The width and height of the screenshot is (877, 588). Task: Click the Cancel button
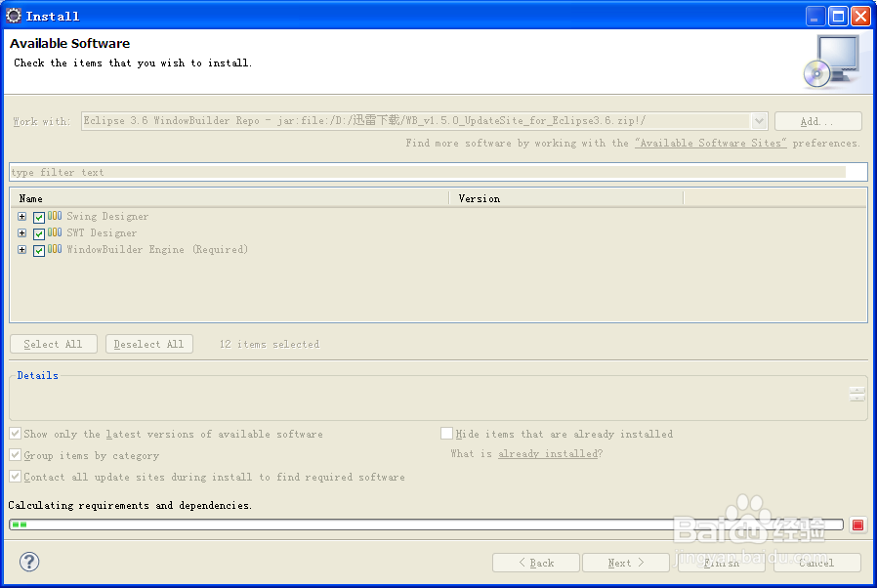point(817,563)
